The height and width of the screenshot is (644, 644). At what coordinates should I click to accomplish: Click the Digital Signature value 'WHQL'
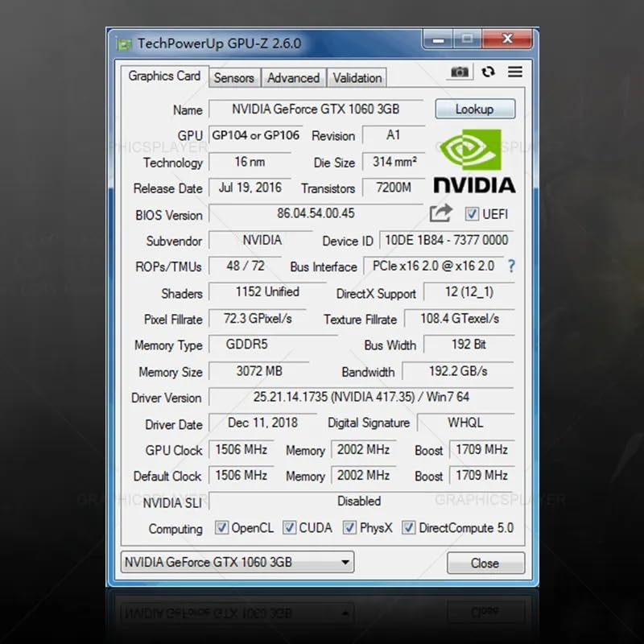point(466,423)
